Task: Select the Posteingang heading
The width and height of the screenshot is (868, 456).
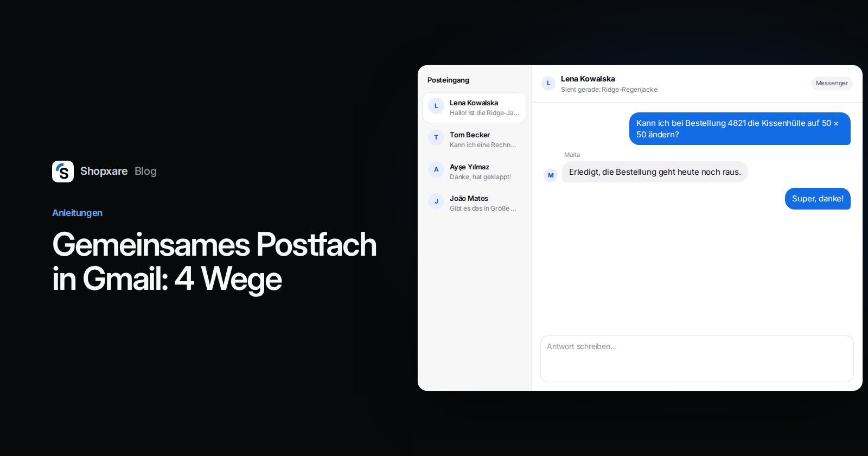Action: coord(448,80)
